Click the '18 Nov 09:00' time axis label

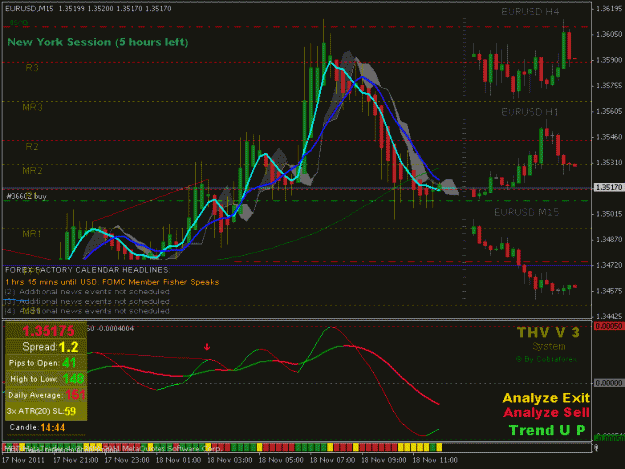coord(383,460)
